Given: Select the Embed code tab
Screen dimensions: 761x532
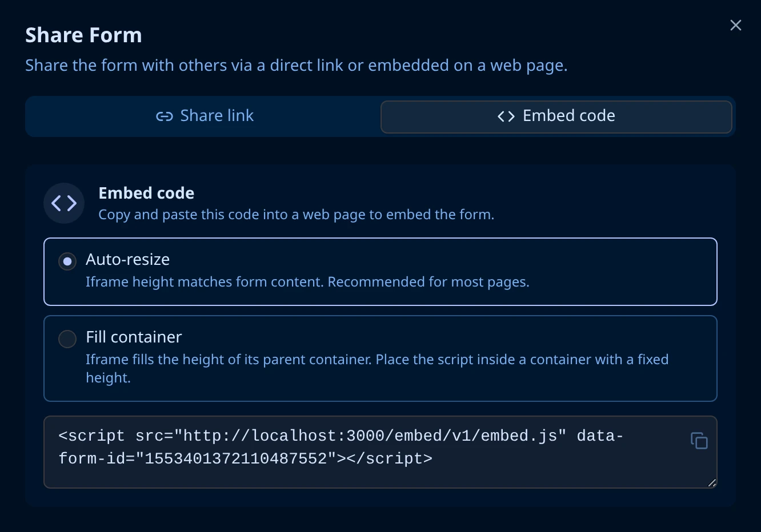Looking at the screenshot, I should [x=556, y=116].
